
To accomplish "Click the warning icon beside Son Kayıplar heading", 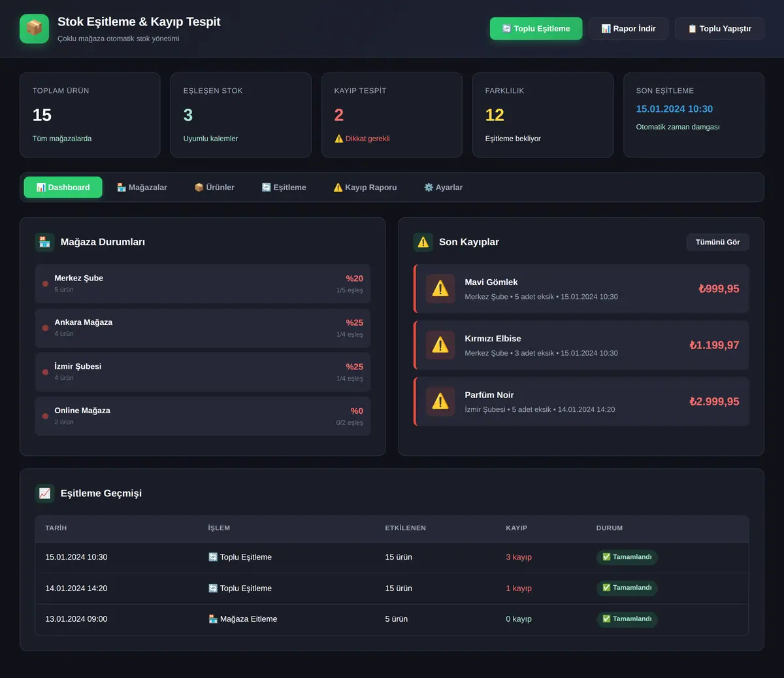I will (x=423, y=242).
